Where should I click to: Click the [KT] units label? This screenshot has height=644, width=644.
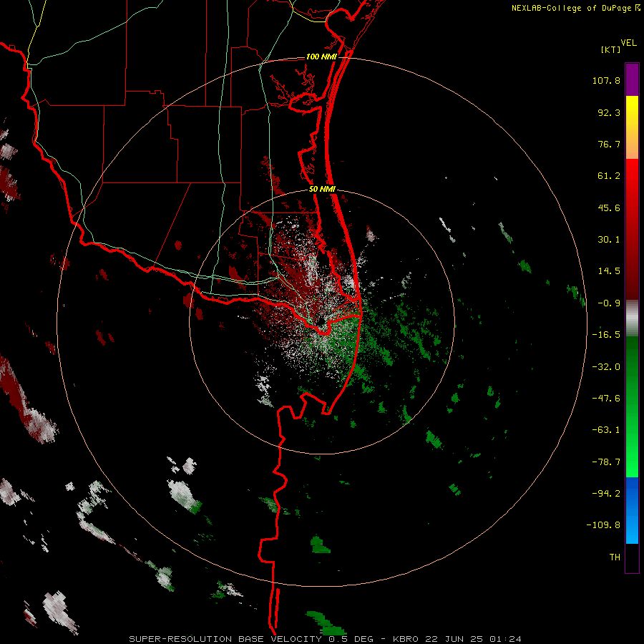pyautogui.click(x=611, y=49)
